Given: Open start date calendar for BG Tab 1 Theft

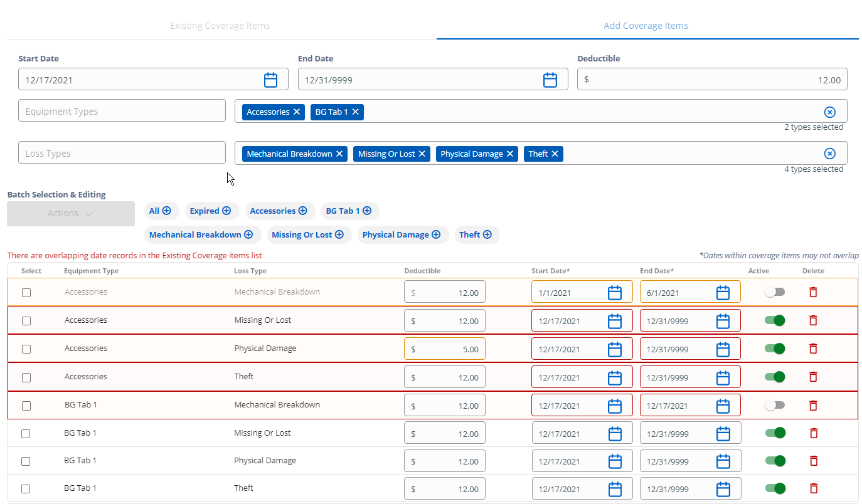Looking at the screenshot, I should coord(615,489).
